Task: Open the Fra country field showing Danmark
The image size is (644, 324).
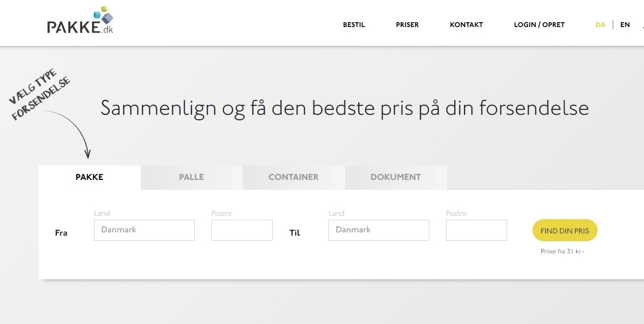Action: (x=144, y=230)
